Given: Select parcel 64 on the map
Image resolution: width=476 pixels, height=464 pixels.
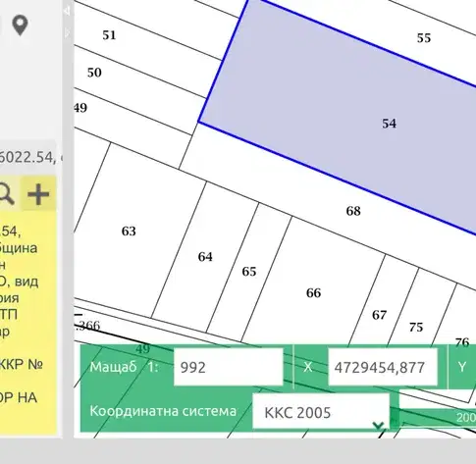Looking at the screenshot, I should click(205, 257).
